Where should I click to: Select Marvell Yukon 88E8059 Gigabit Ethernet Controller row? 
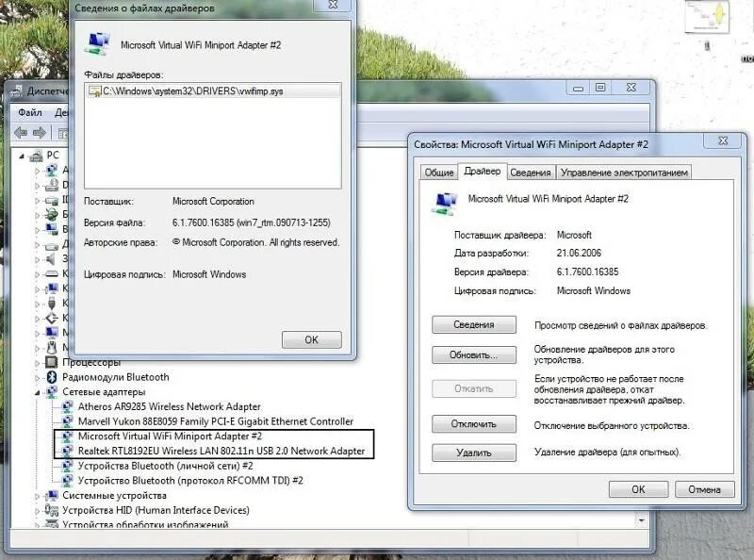[216, 421]
